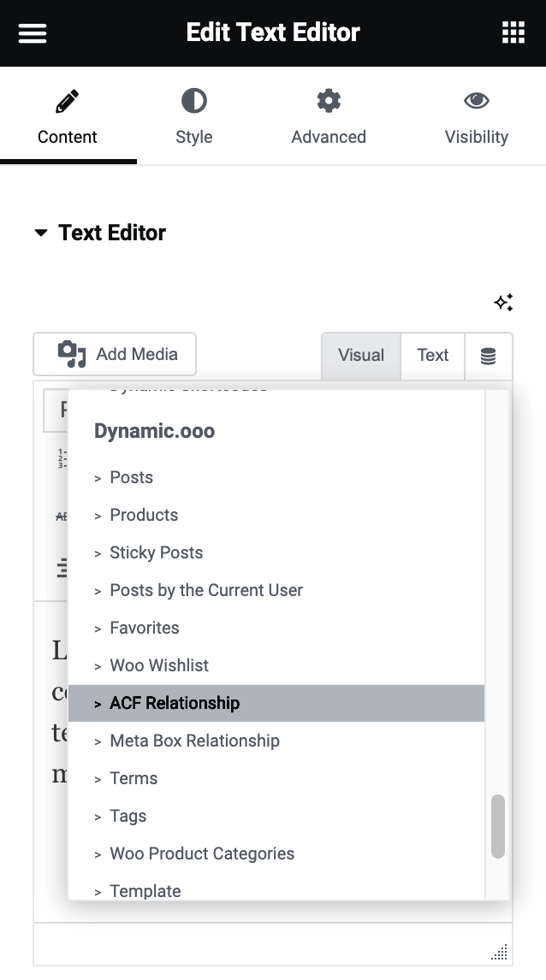Expand the Template dynamic tag group
The height and width of the screenshot is (980, 546).
point(145,891)
